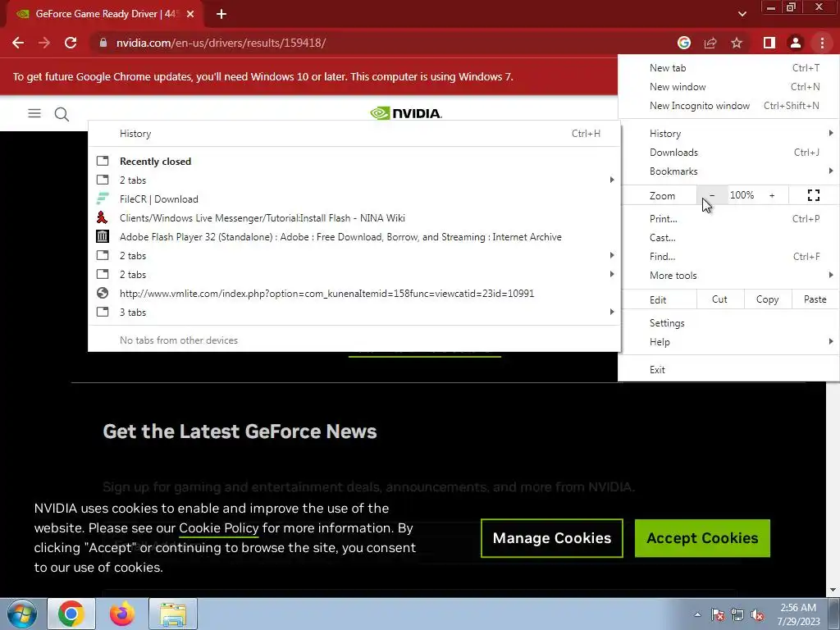The height and width of the screenshot is (630, 840).
Task: Increase zoom with the plus button
Action: point(772,195)
